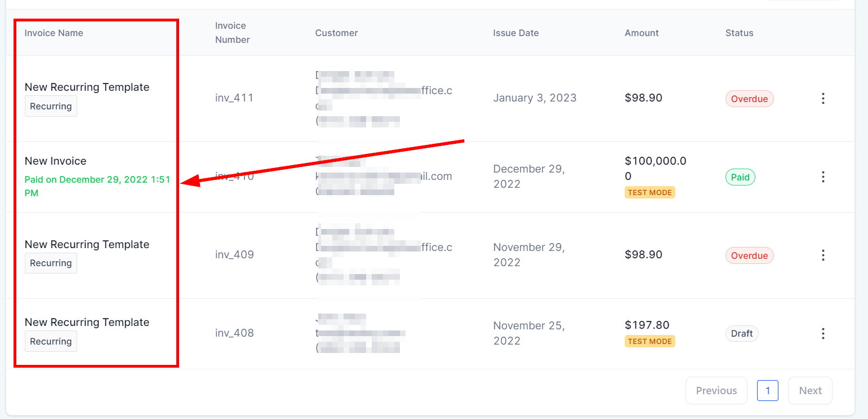Click the Paid status badge

click(740, 177)
